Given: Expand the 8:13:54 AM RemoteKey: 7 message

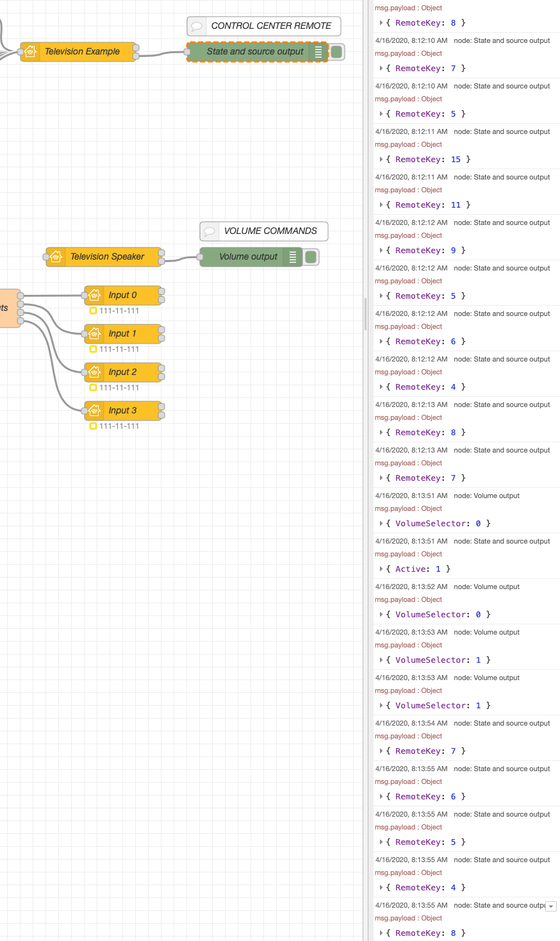Looking at the screenshot, I should [381, 751].
